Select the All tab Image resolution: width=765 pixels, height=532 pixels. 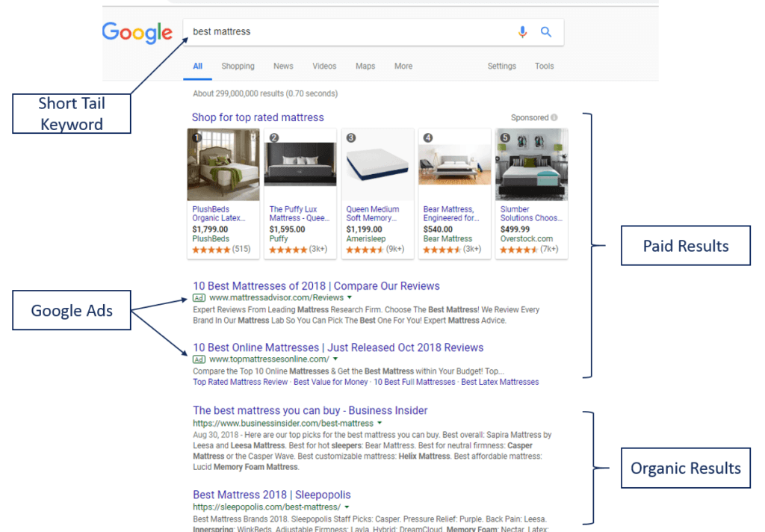pos(197,66)
